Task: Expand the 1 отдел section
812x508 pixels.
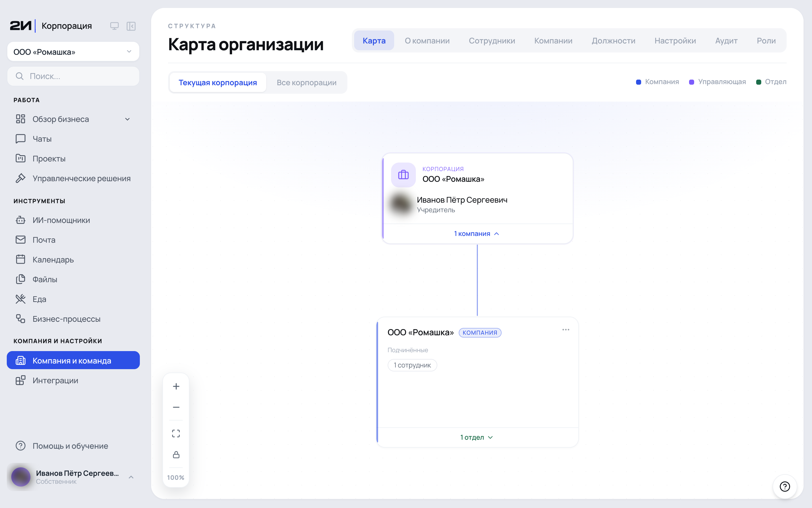Action: 477,437
